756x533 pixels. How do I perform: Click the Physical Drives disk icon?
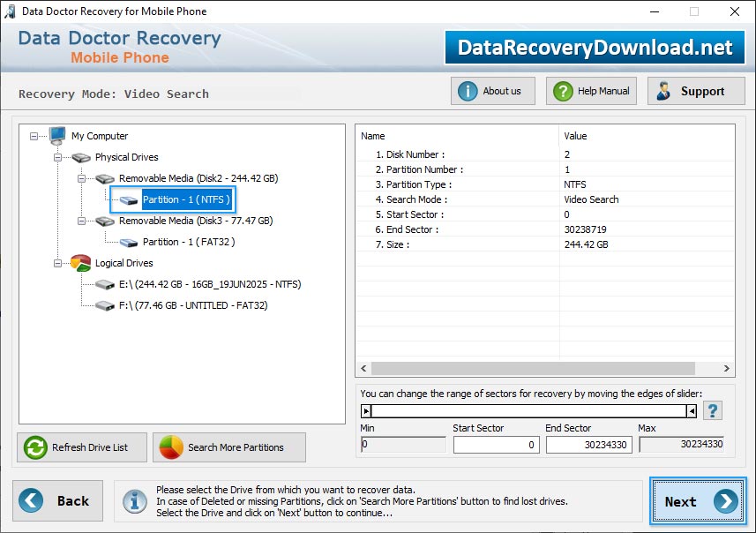tap(81, 157)
